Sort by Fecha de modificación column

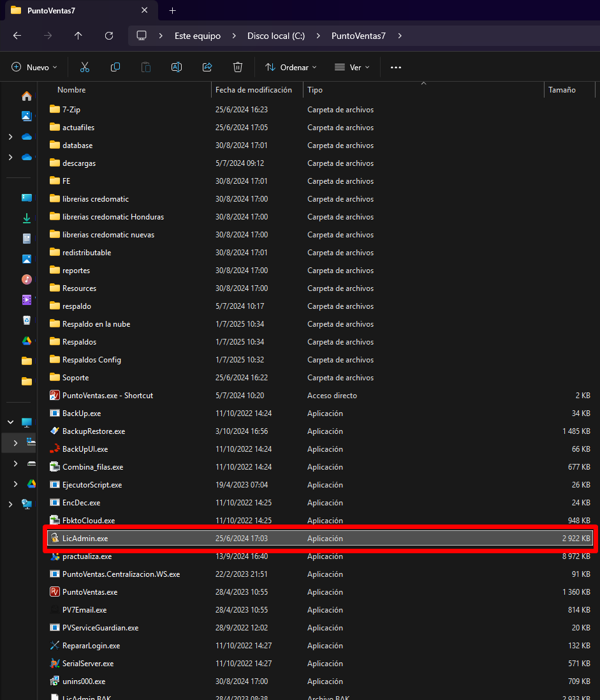253,90
